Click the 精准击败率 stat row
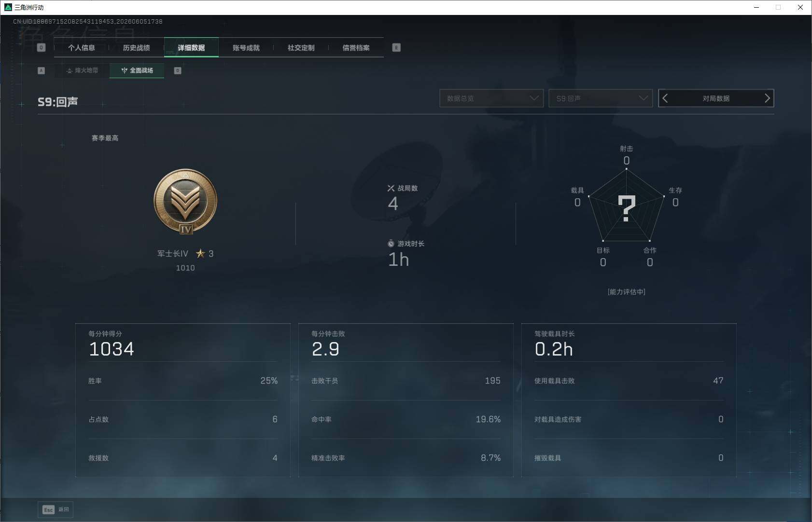The height and width of the screenshot is (522, 812). click(406, 458)
